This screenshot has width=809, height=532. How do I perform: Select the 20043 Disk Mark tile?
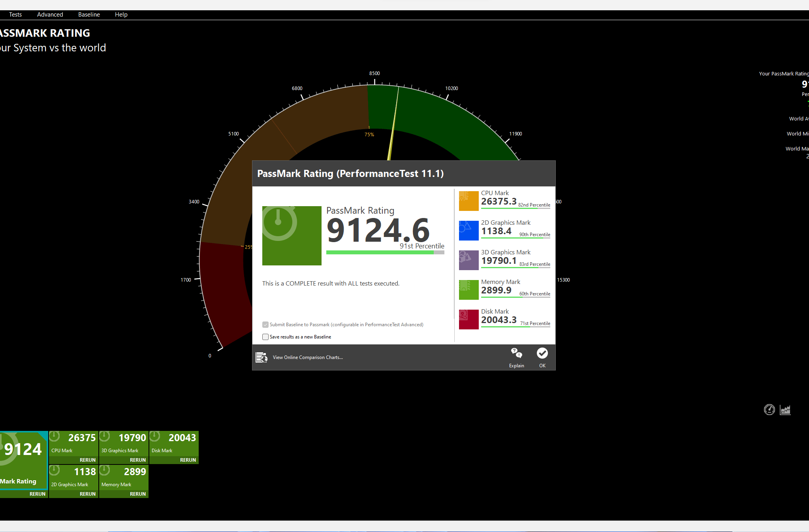pyautogui.click(x=174, y=444)
